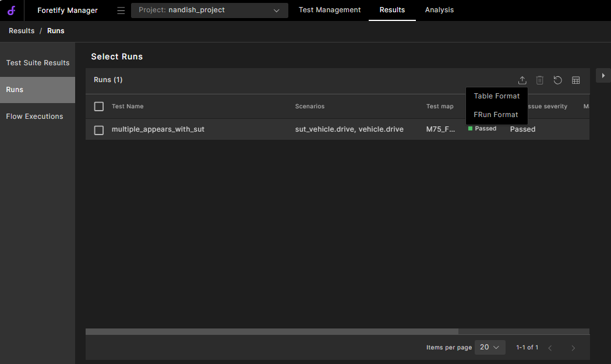Go to next page arrow
Viewport: 611px width, 364px height.
click(x=573, y=348)
